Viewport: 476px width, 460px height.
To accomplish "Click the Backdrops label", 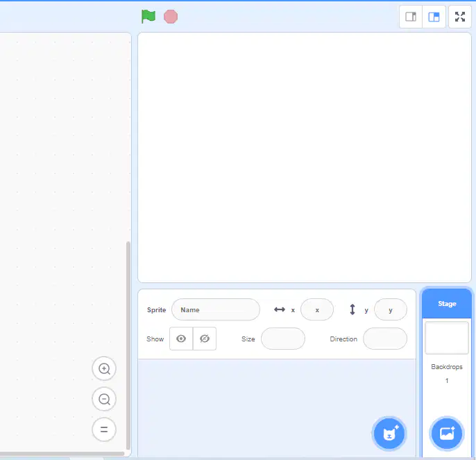I will click(x=447, y=367).
